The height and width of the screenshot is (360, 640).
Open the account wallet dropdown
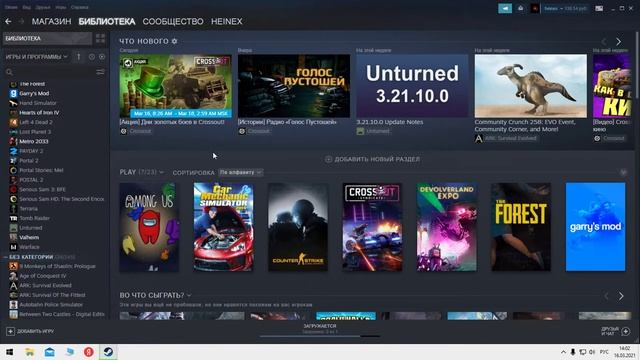pyautogui.click(x=566, y=8)
